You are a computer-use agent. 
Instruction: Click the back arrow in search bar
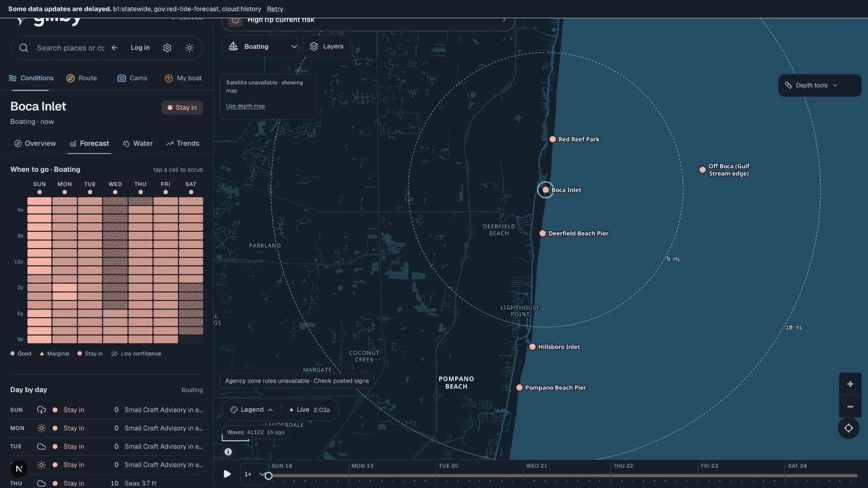click(x=114, y=48)
